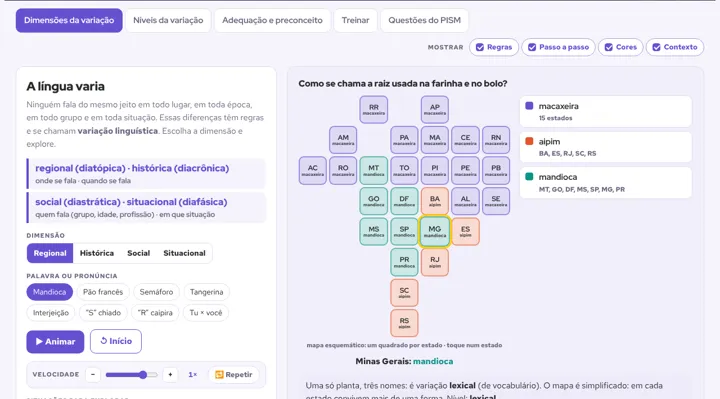Toggle the Cores checkbox
This screenshot has width=720, height=399.
click(x=620, y=47)
